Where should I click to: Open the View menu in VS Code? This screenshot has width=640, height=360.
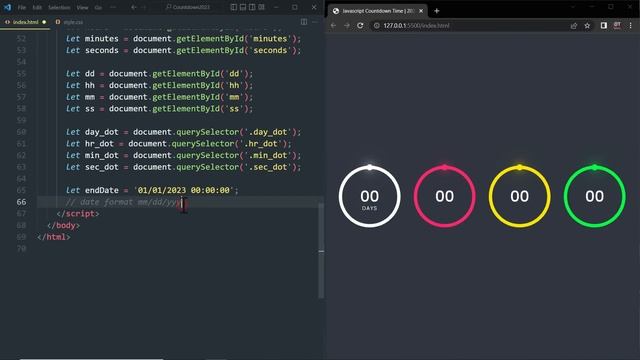click(x=82, y=7)
